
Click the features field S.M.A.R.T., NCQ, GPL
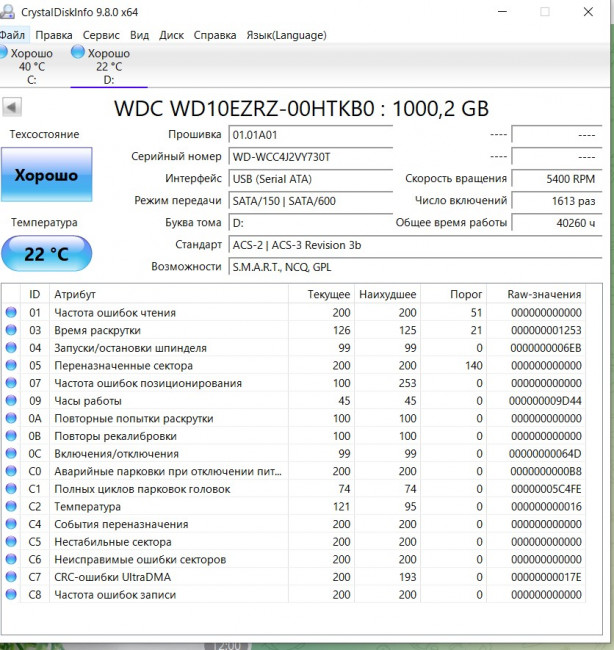(415, 267)
